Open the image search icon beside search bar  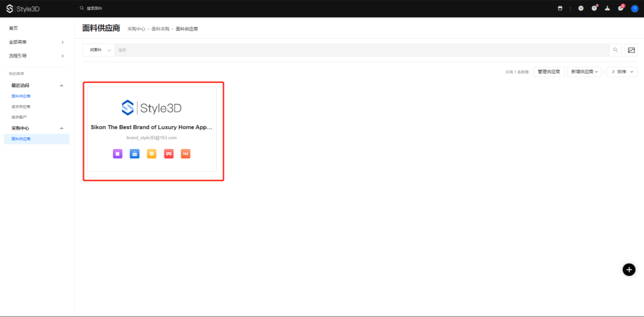point(631,50)
